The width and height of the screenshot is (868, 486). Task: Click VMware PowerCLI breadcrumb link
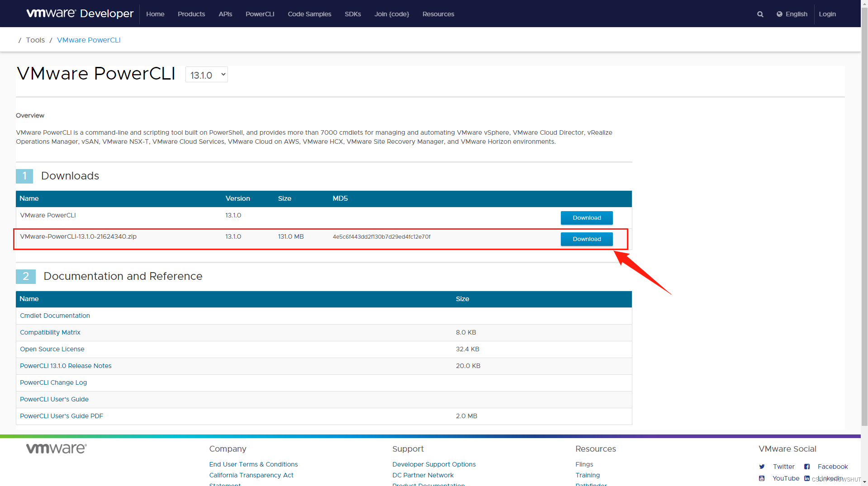pos(89,40)
